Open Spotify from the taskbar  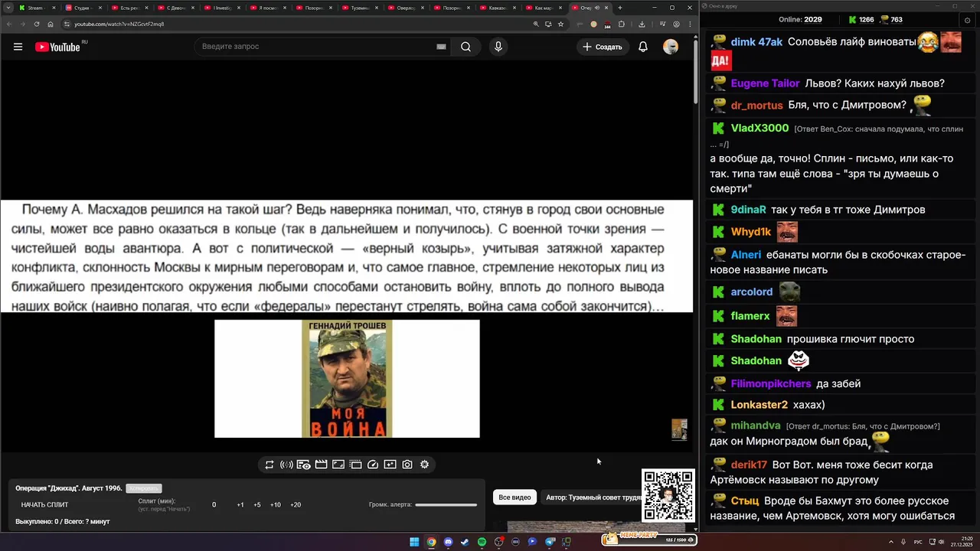[482, 542]
